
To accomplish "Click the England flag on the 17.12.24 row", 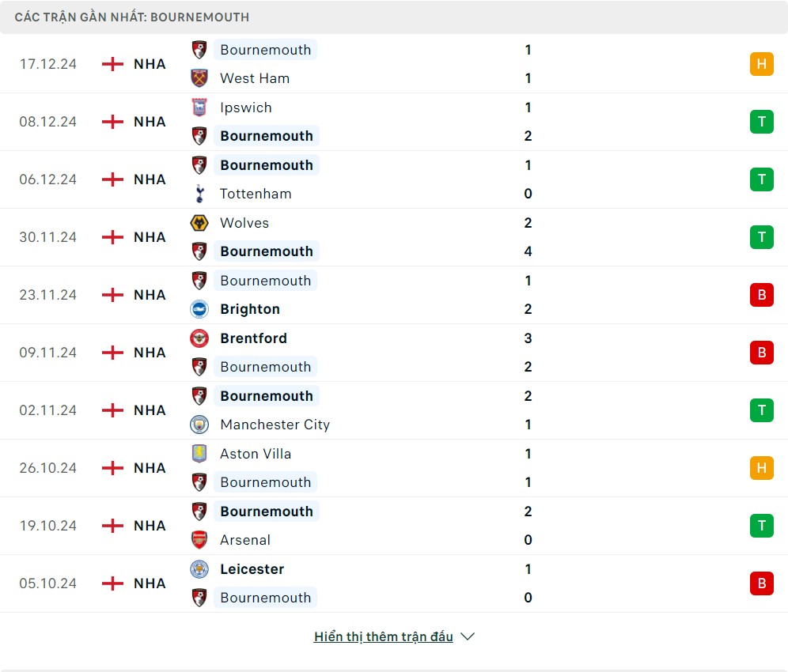I will [x=113, y=64].
